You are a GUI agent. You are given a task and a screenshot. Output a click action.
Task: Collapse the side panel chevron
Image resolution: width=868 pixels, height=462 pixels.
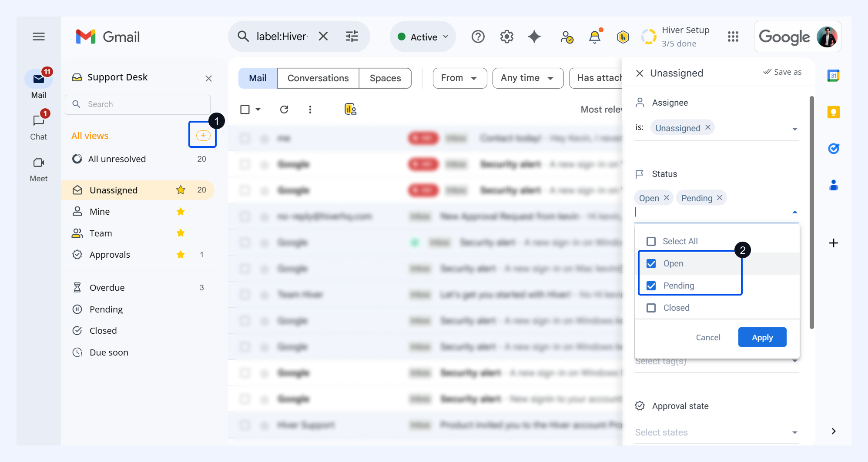click(x=833, y=431)
